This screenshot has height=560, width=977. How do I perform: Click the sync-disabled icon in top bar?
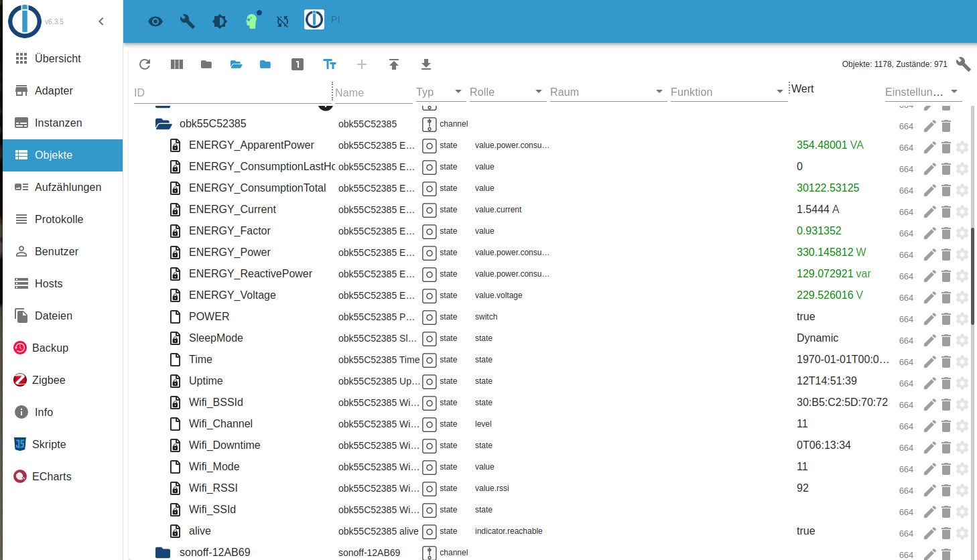click(x=283, y=21)
